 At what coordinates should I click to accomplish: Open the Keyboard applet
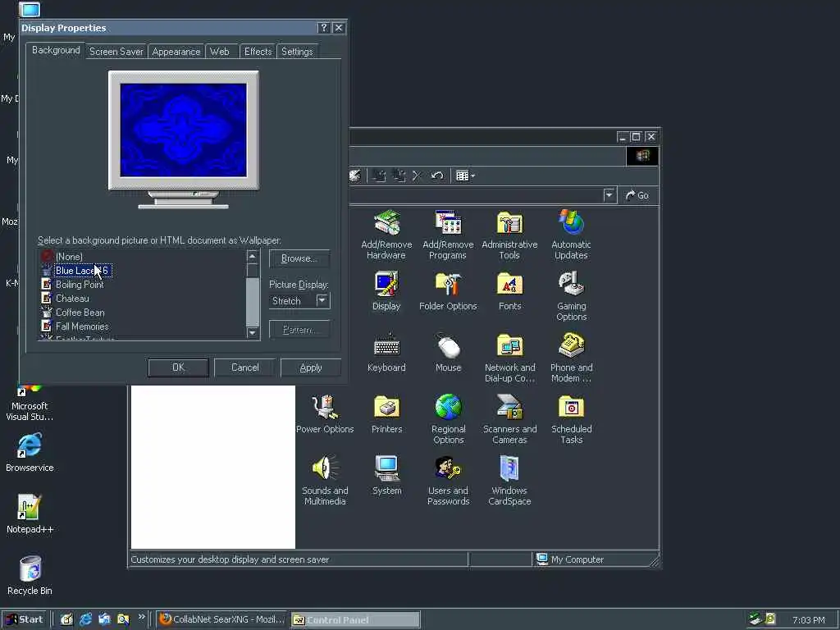pos(386,353)
